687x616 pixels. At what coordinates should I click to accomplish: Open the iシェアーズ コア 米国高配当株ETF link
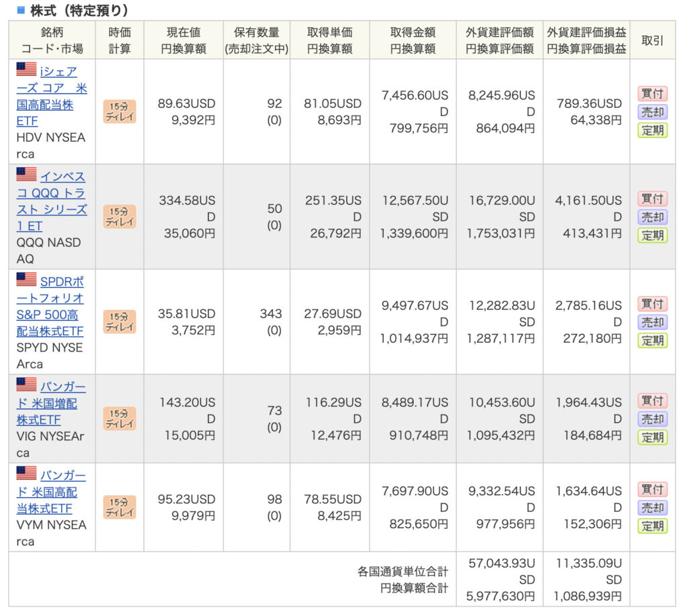(x=51, y=96)
